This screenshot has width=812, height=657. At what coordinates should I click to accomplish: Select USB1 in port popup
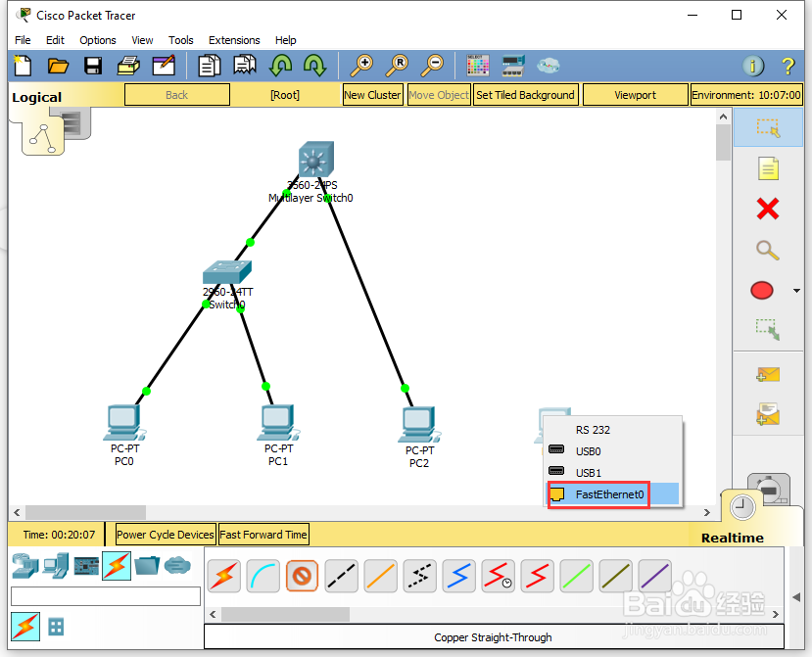click(614, 473)
